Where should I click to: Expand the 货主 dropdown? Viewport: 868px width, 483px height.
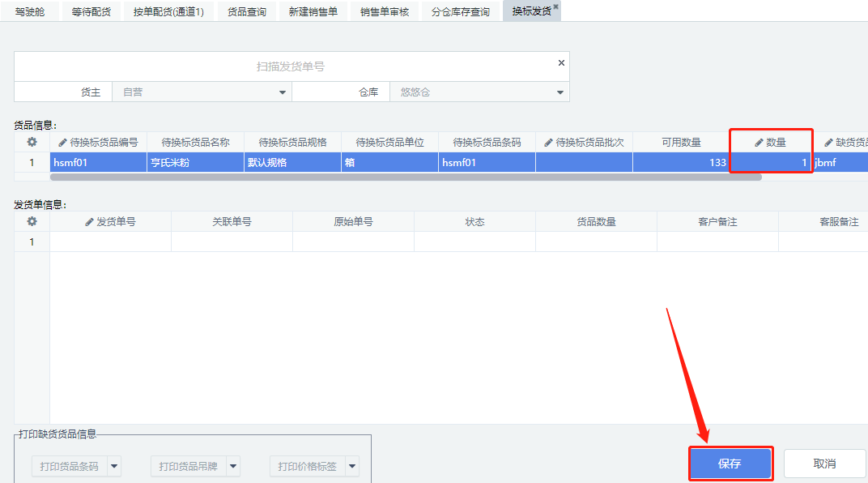[283, 92]
